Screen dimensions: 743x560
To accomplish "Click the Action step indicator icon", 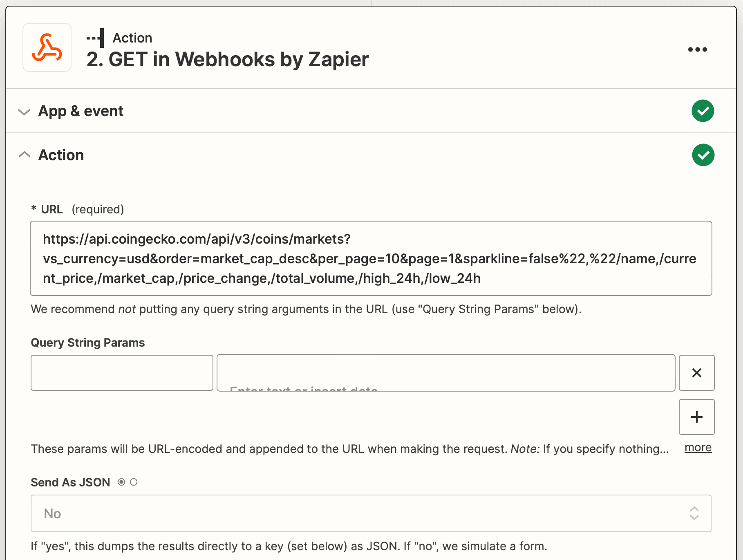I will pos(95,37).
